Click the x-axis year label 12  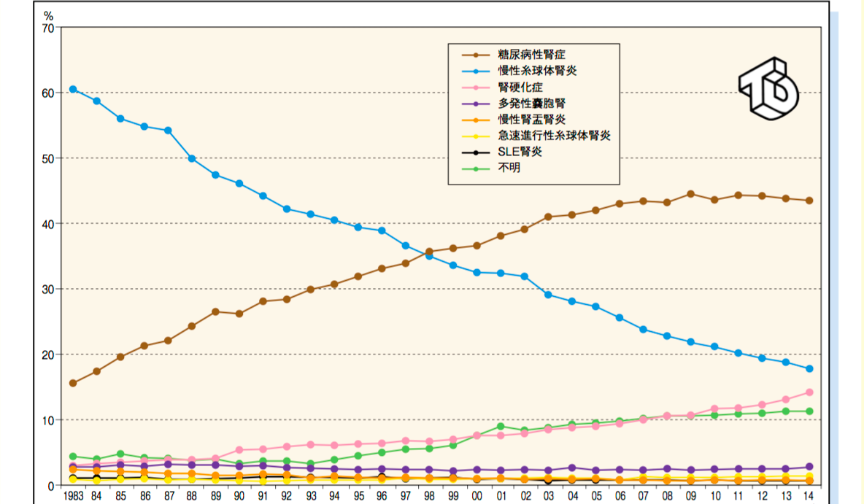click(x=762, y=496)
